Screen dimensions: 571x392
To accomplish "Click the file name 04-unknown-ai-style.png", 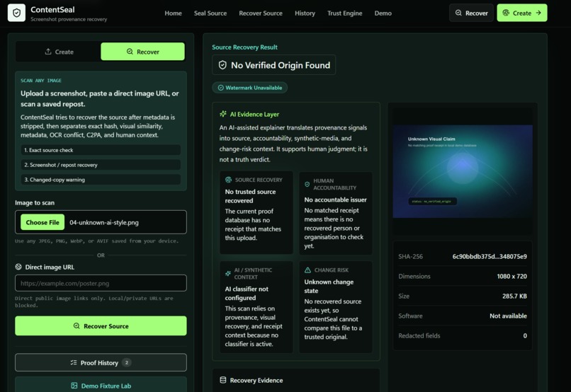I will coord(103,222).
